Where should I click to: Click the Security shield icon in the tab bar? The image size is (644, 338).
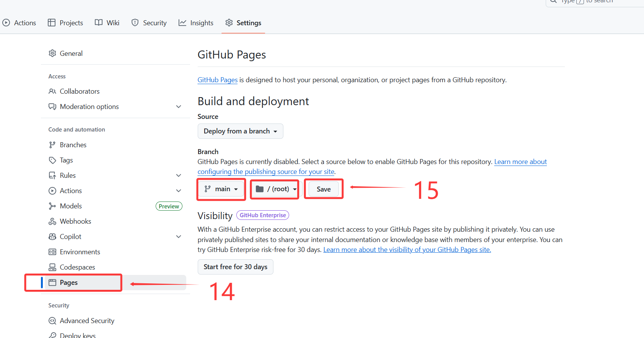tap(135, 23)
